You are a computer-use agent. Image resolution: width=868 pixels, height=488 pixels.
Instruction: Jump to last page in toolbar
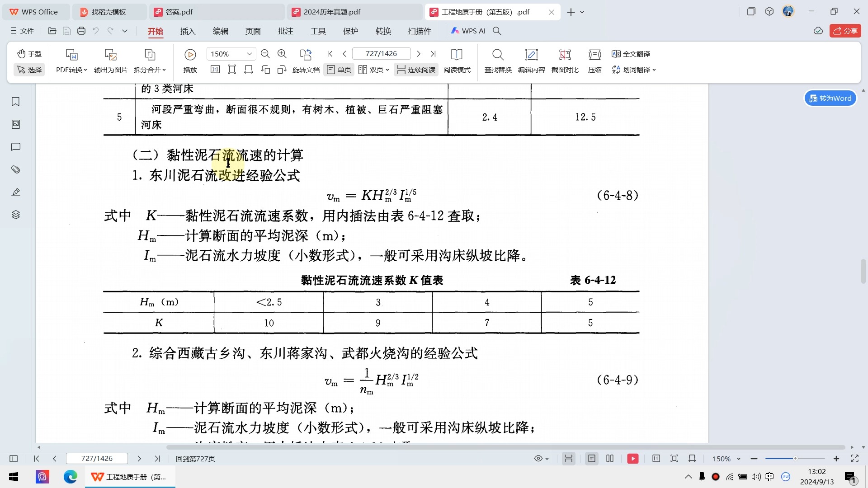click(x=433, y=54)
